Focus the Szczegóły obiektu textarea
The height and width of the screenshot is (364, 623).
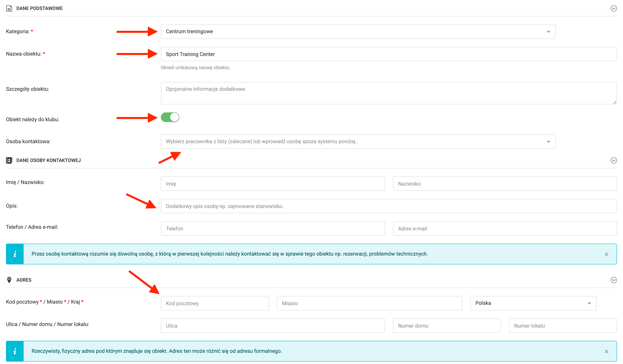389,93
